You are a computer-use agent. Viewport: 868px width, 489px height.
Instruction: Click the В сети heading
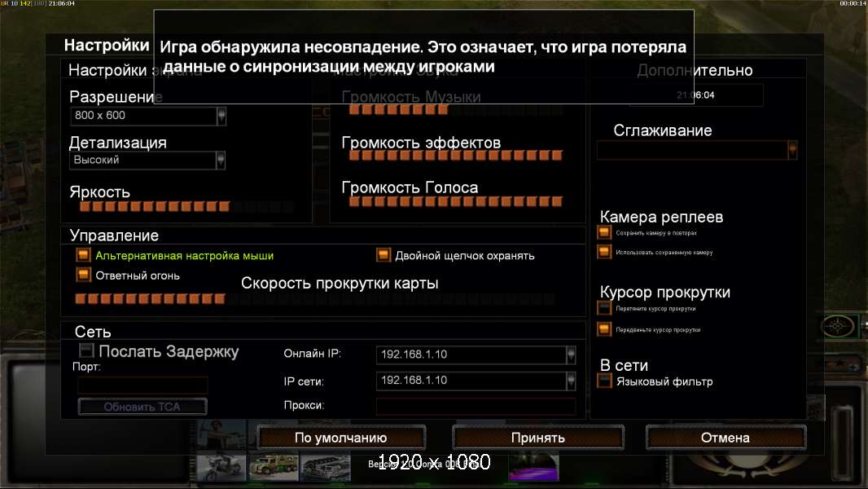coord(624,365)
